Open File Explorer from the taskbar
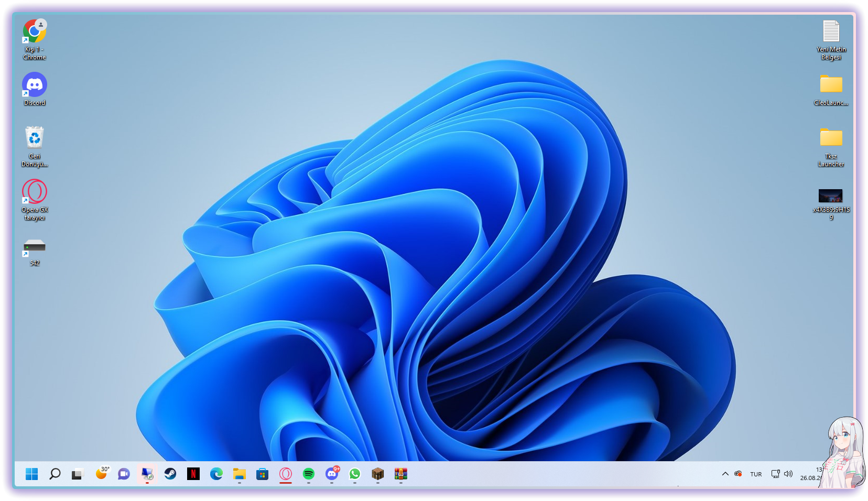868x501 pixels. [x=240, y=474]
